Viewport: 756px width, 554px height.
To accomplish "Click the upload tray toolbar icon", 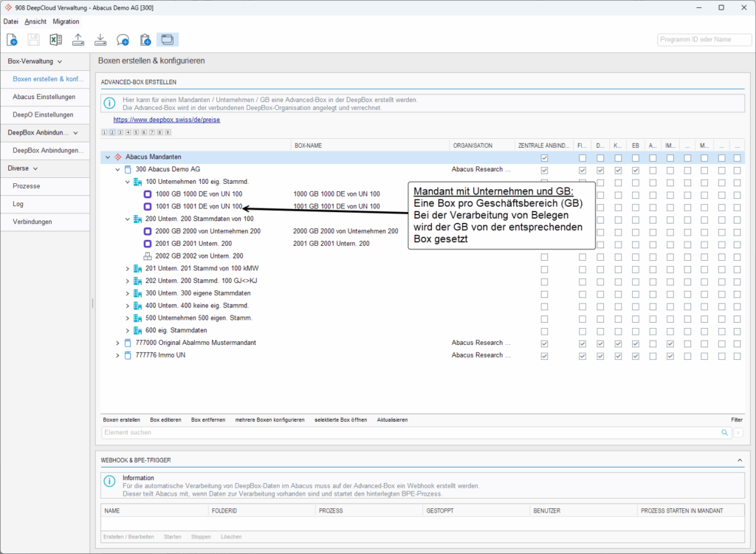I will pos(78,40).
